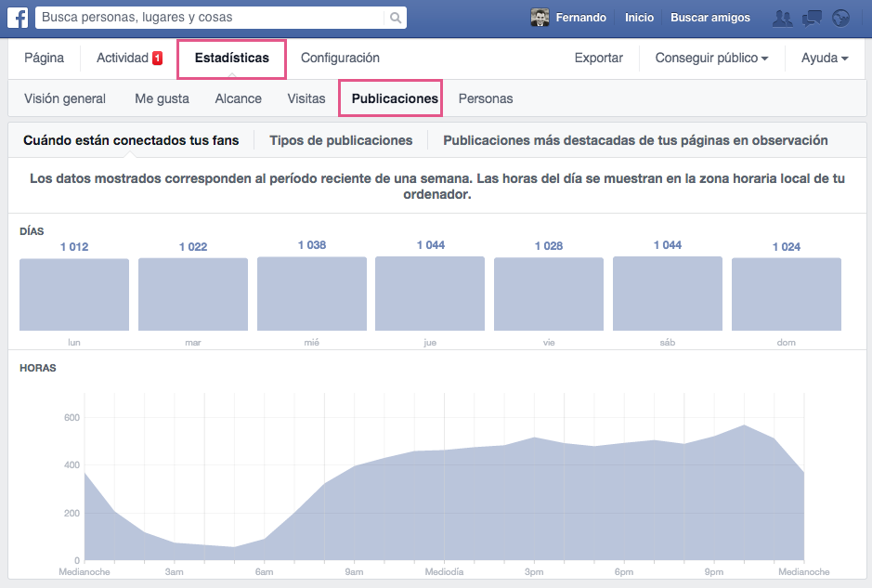Image resolution: width=872 pixels, height=588 pixels.
Task: Open the messages icon
Action: pyautogui.click(x=813, y=18)
